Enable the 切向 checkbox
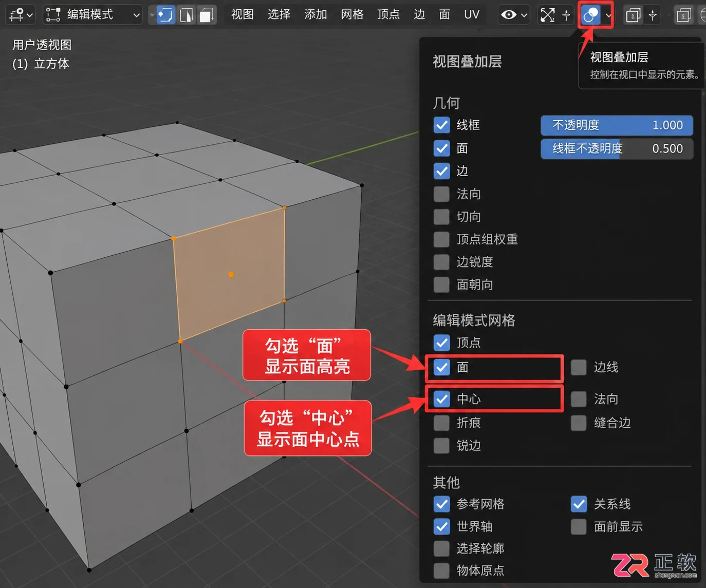Screen dimensions: 706x588 pyautogui.click(x=442, y=216)
